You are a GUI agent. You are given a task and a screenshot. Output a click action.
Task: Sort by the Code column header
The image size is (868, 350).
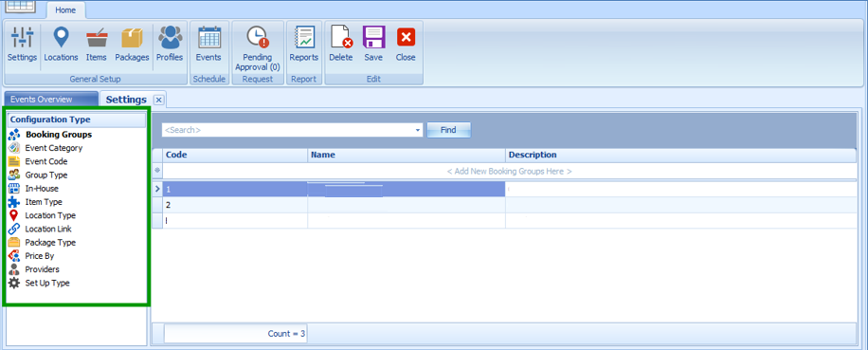235,155
